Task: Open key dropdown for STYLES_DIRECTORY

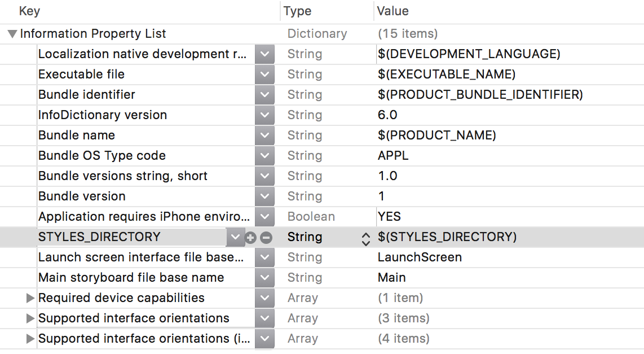Action: [x=235, y=237]
